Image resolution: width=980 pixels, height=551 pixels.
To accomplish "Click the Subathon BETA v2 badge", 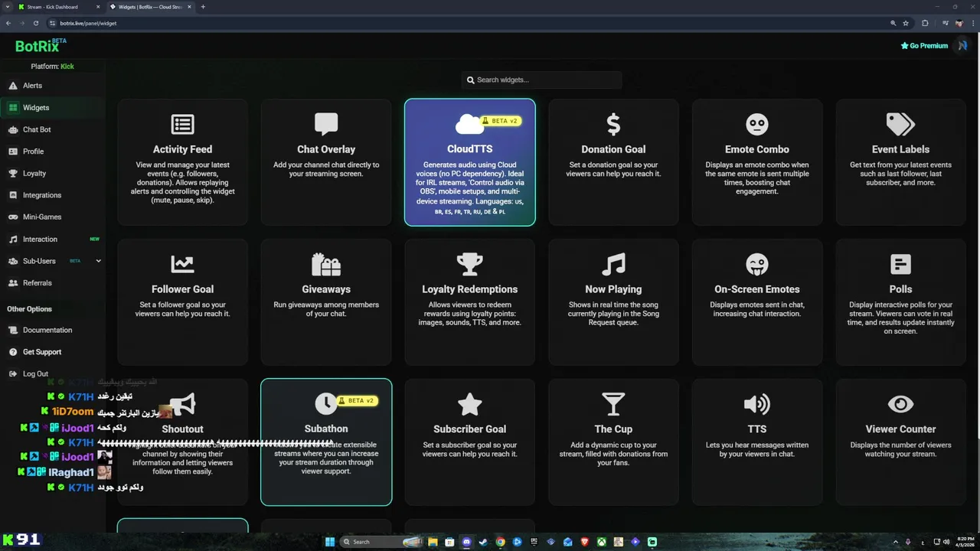I will 356,400.
